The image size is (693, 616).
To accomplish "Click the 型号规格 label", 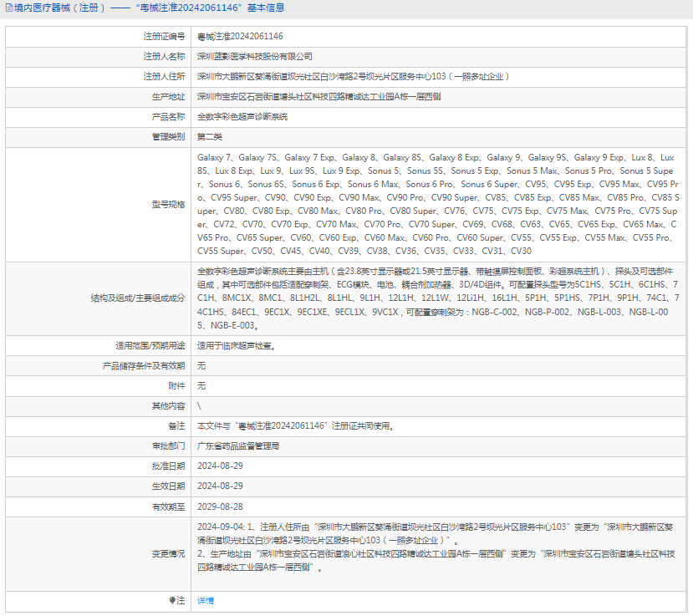I will tap(168, 204).
